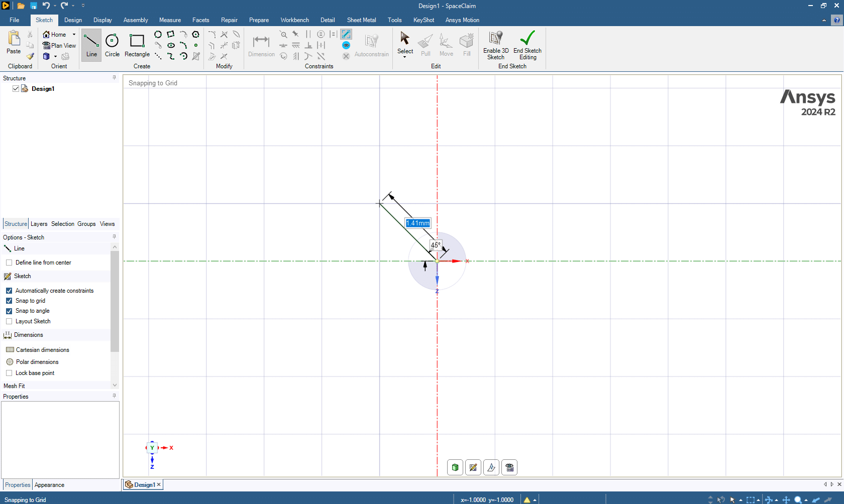Select the Rectangle sketch tool

pos(137,45)
